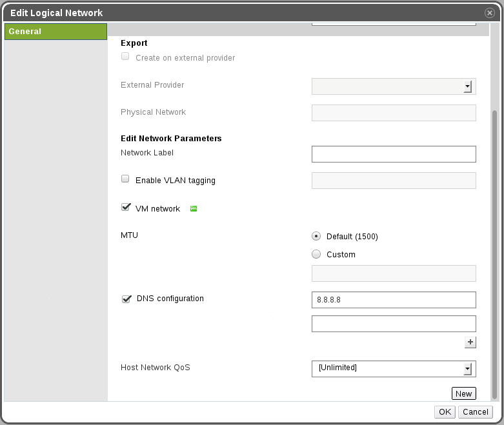Click the plus button to add DNS server
The image size is (504, 425).
point(470,342)
